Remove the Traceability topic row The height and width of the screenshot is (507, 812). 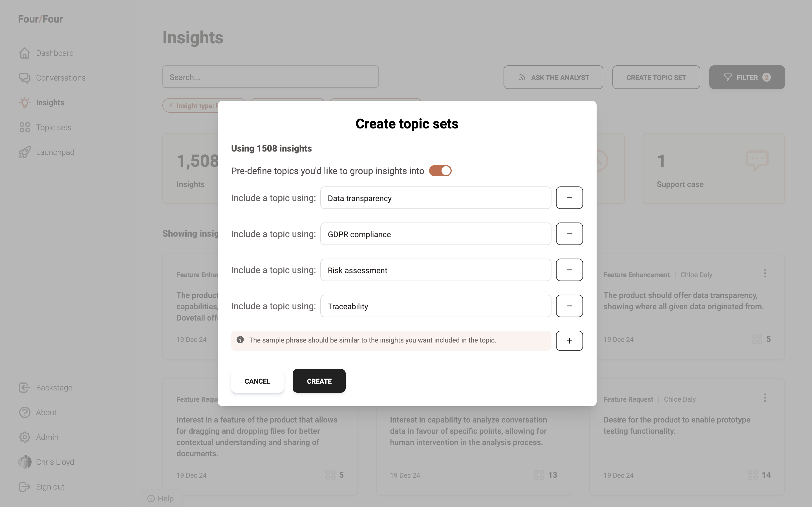click(569, 306)
